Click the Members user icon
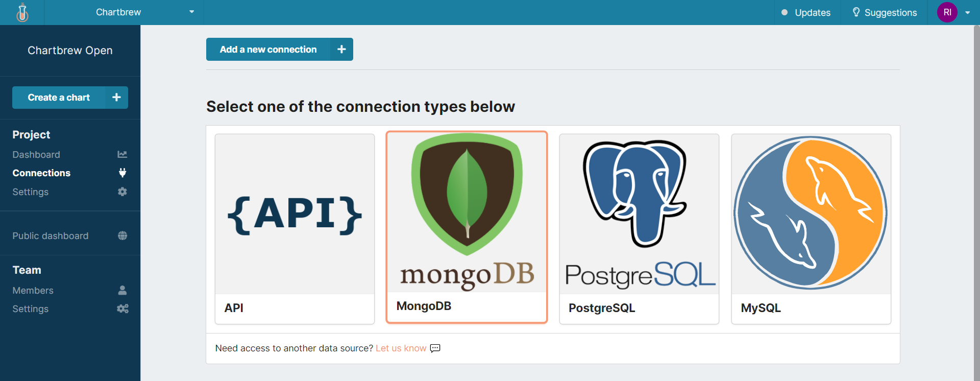 (122, 290)
